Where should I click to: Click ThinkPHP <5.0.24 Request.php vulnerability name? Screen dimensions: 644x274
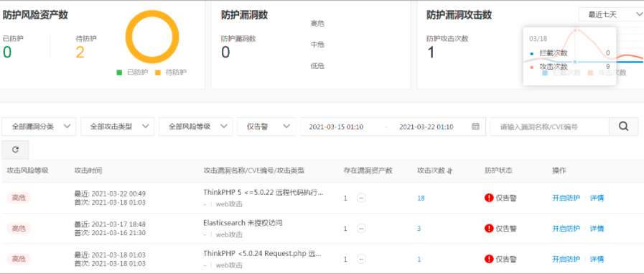(262, 253)
